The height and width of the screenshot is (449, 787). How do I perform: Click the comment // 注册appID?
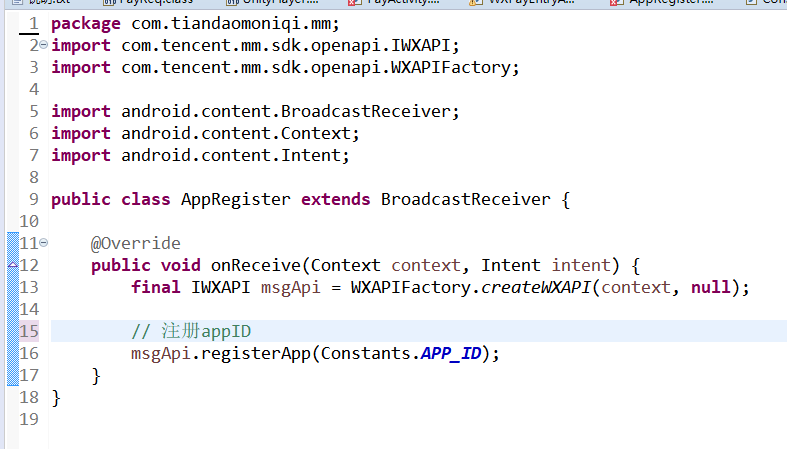pyautogui.click(x=191, y=332)
